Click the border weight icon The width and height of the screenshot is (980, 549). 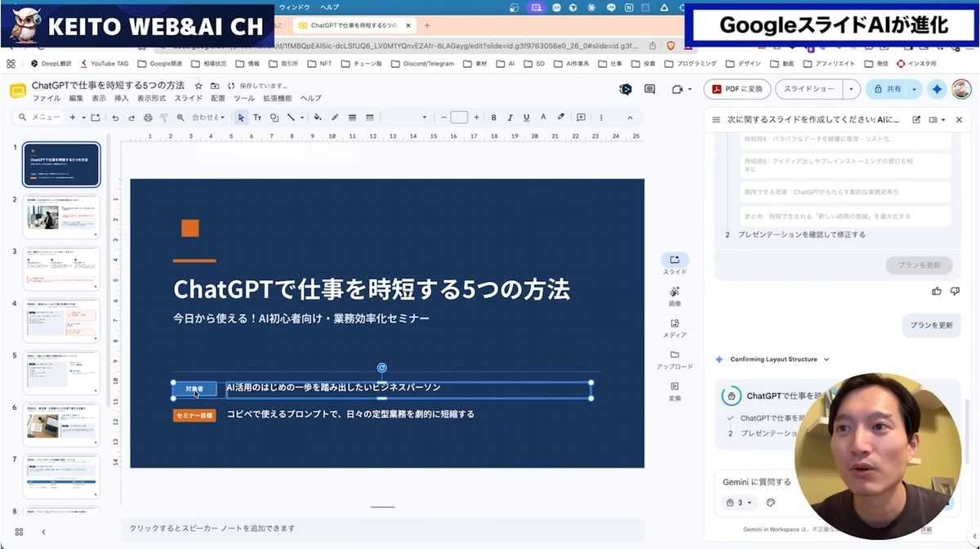(x=351, y=118)
